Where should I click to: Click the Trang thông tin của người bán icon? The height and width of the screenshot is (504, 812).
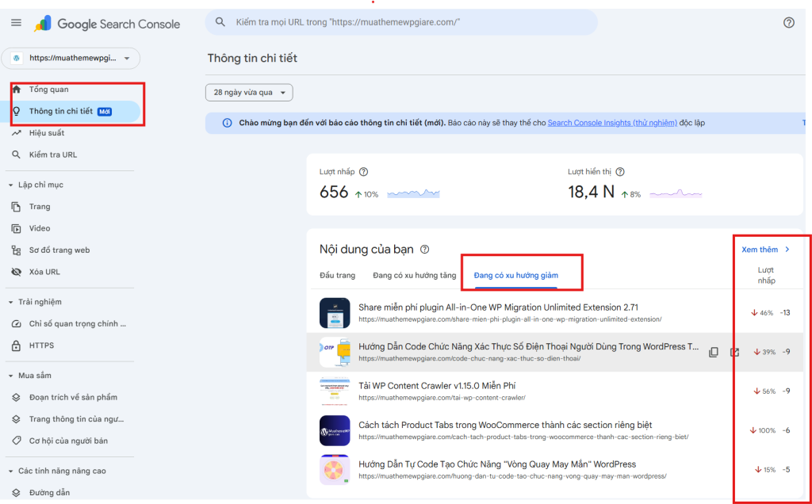click(17, 419)
